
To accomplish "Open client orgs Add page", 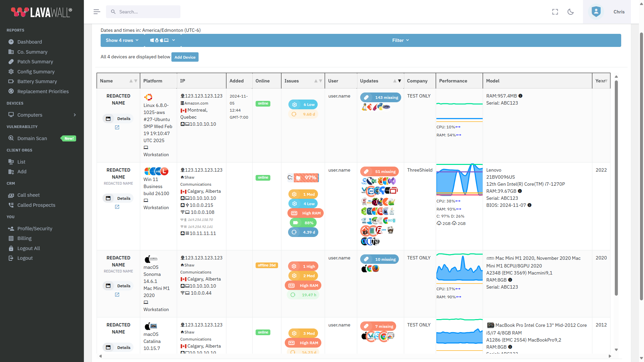I will coord(22,172).
